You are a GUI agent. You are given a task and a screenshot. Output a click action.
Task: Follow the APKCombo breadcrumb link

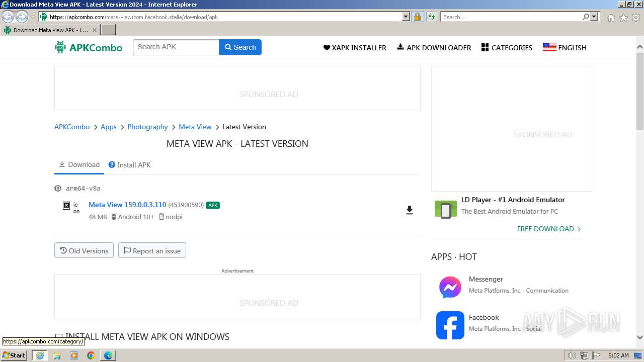pyautogui.click(x=72, y=127)
